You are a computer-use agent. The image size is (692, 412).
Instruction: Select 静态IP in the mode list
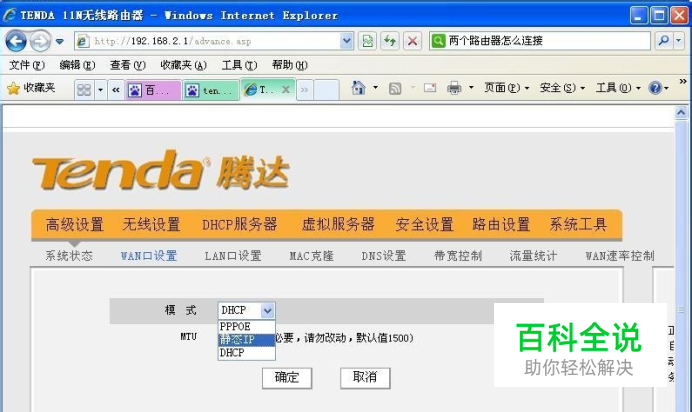pos(246,340)
